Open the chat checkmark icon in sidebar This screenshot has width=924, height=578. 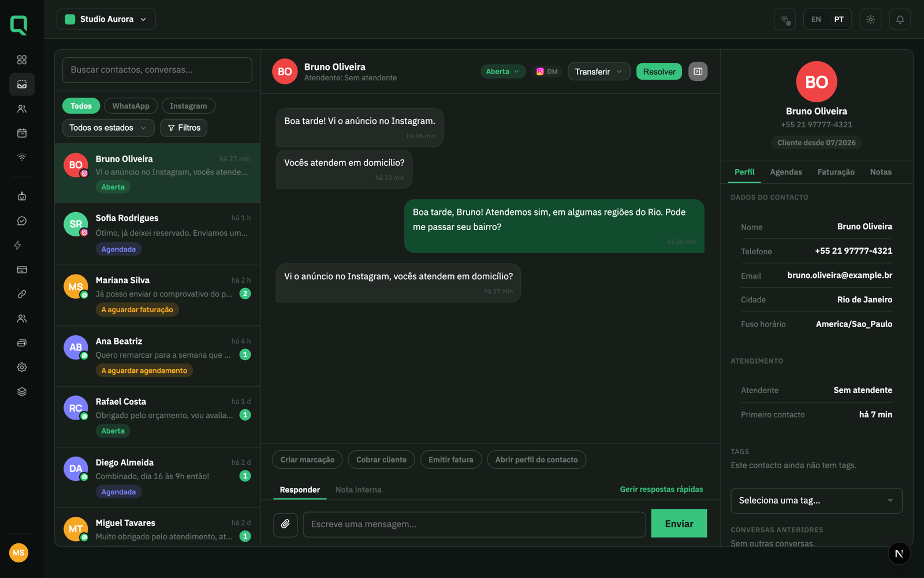[x=22, y=221]
